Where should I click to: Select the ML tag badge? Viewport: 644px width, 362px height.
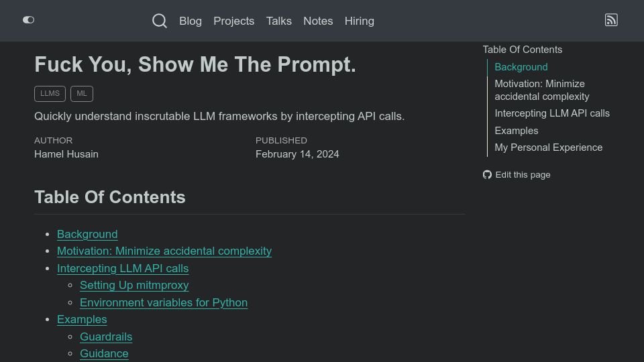[x=82, y=94]
